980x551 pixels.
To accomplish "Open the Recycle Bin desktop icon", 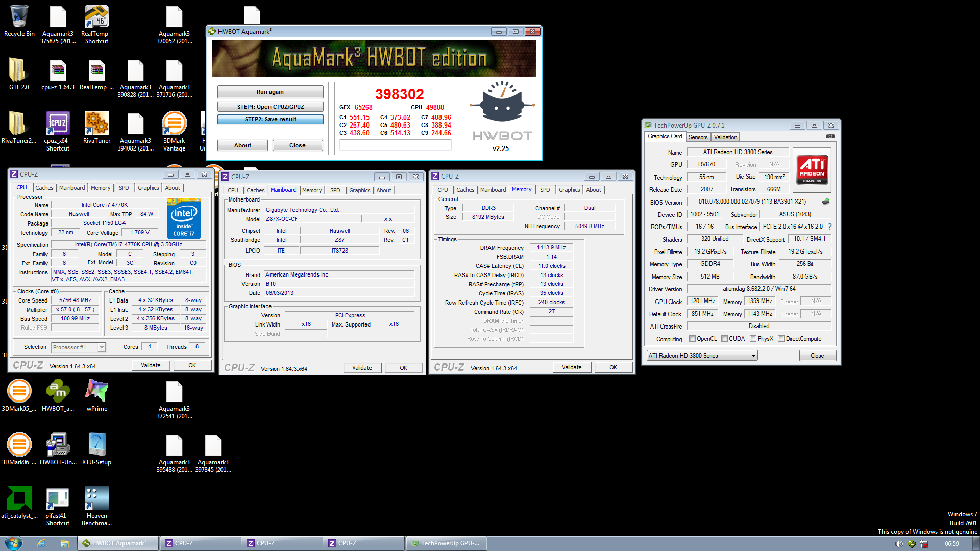I will (19, 20).
